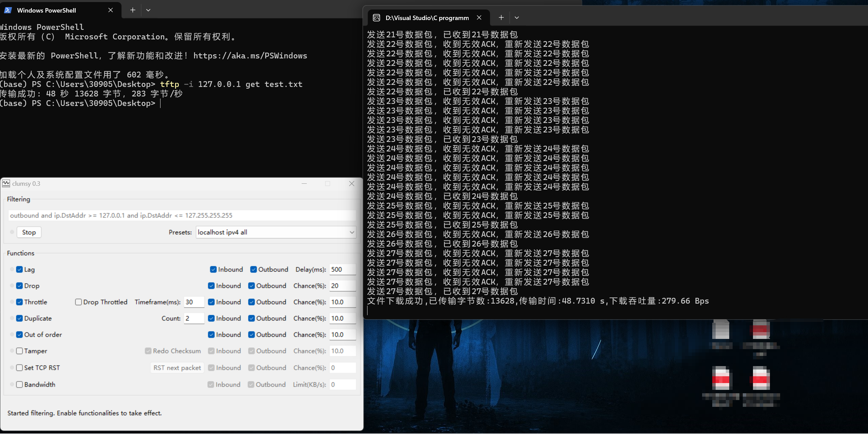Click the PowerShell icon on the tab
The width and height of the screenshot is (868, 434).
8,10
